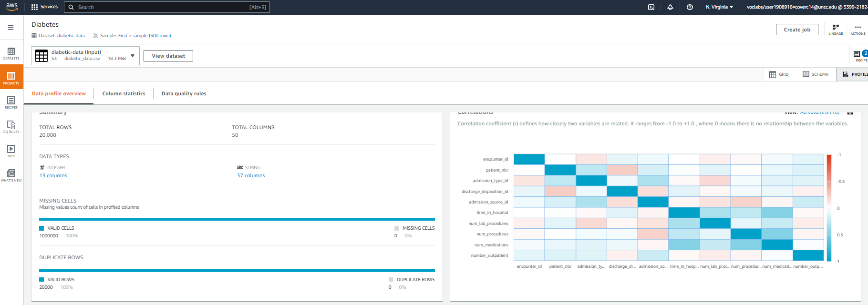
Task: Open the Actions ellipsis menu
Action: (x=858, y=30)
